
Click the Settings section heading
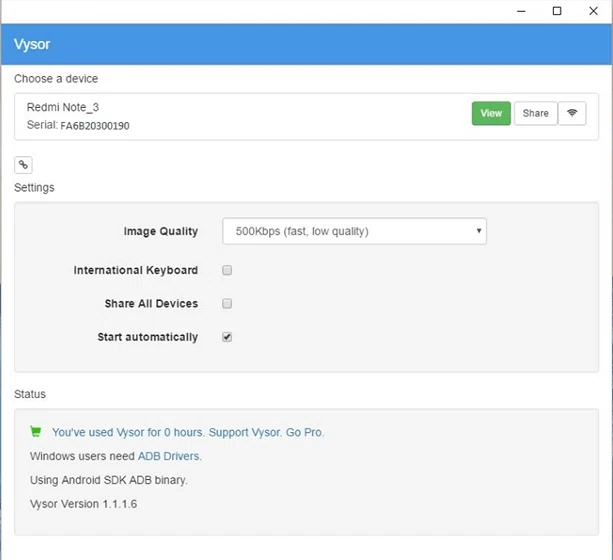coord(34,188)
